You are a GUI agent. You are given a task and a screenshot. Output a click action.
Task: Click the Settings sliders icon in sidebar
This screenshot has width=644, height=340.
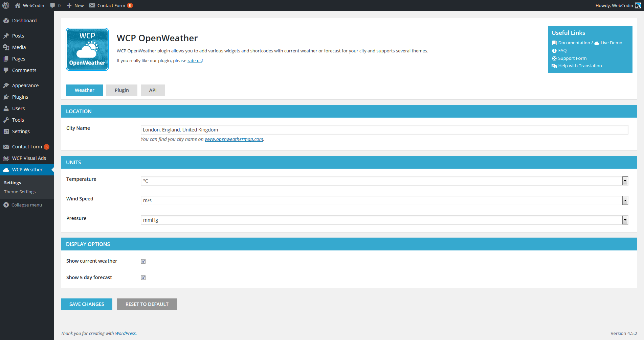pos(6,131)
